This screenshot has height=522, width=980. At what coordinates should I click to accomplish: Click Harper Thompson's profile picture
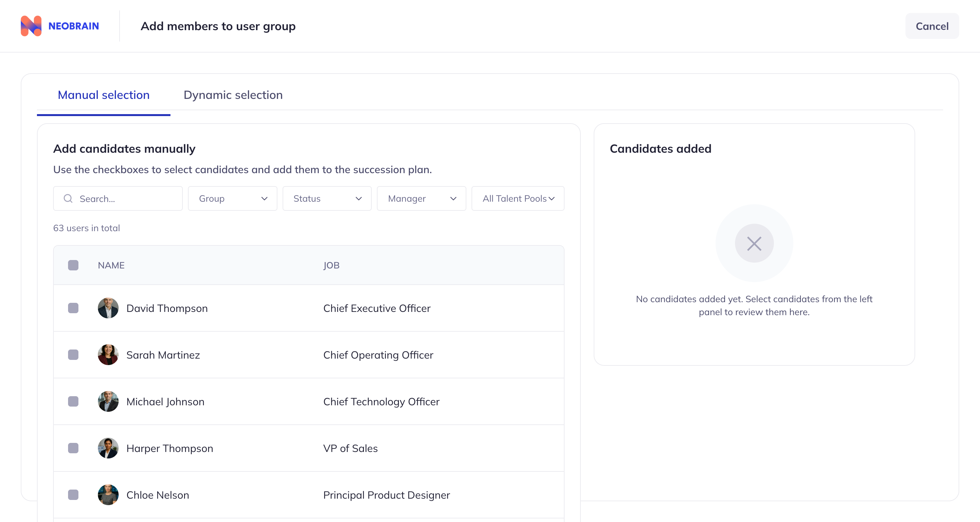pos(108,448)
